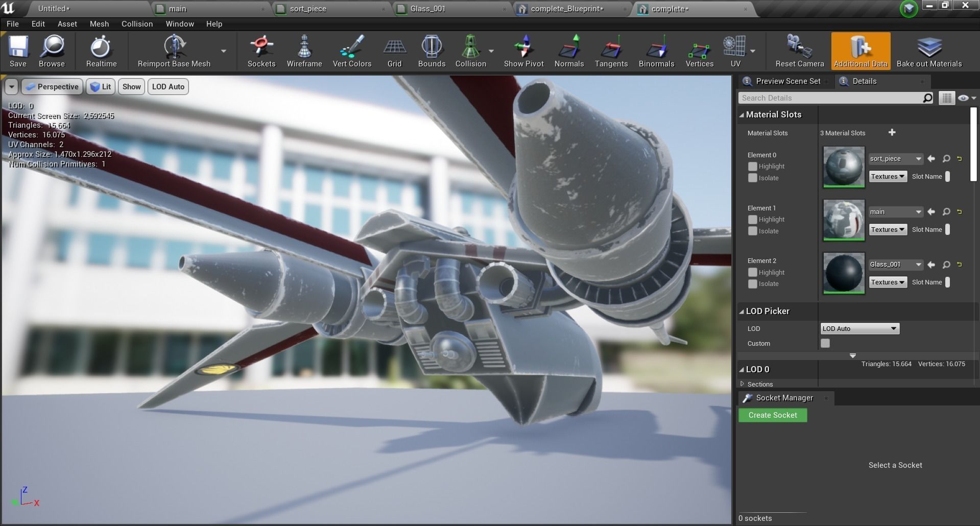The image size is (980, 526).
Task: Click Save in the toolbar
Action: [x=18, y=51]
